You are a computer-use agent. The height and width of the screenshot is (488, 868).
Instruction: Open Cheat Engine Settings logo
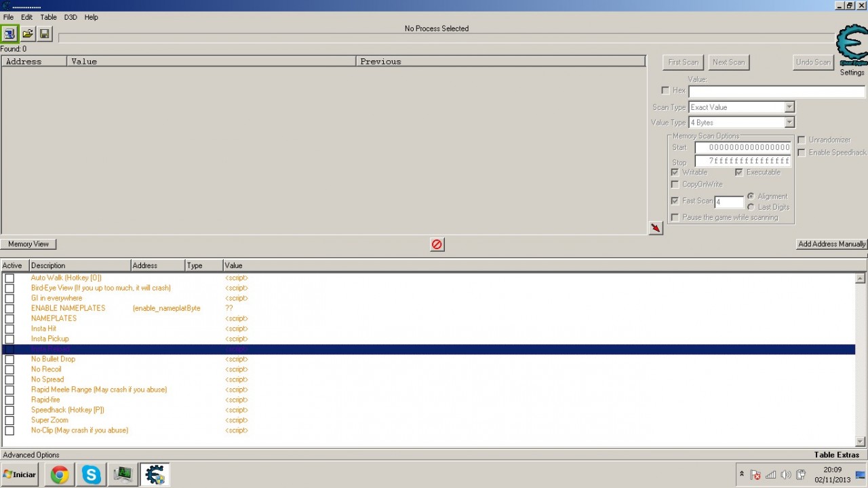point(851,48)
